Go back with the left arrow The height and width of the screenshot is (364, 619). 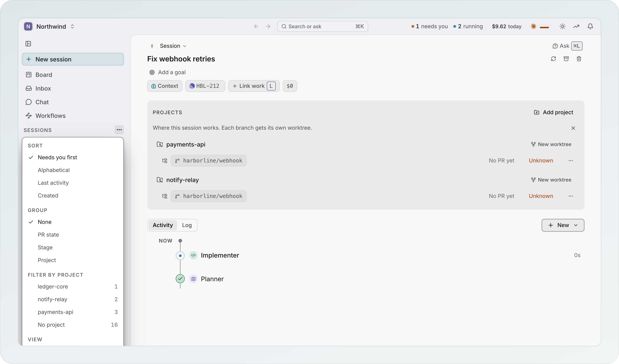coord(256,26)
